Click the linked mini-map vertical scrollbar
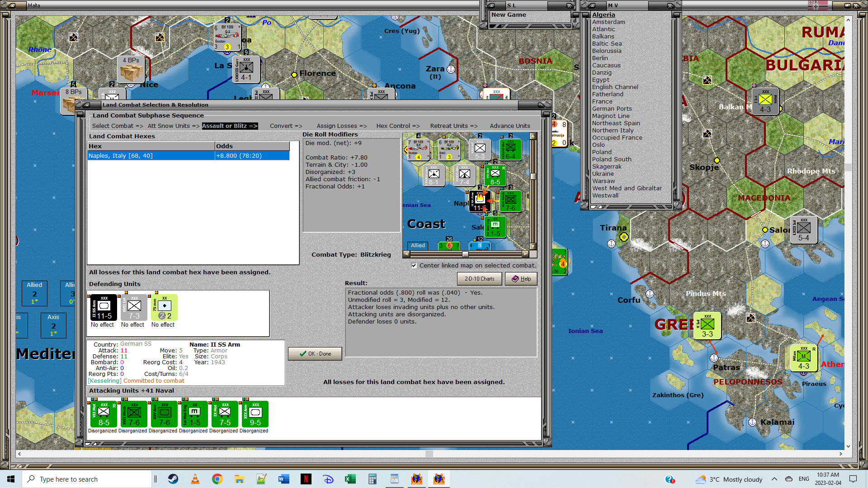This screenshot has height=488, width=868. click(x=533, y=192)
